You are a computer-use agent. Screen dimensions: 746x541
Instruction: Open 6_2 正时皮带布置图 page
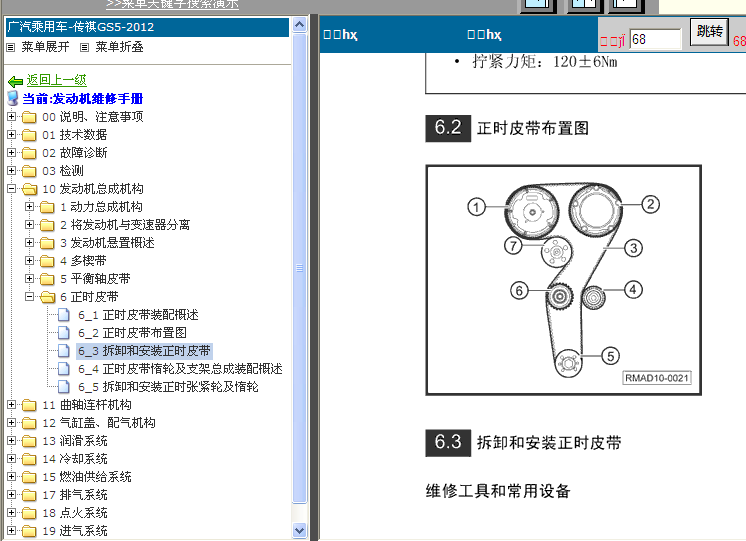click(132, 333)
